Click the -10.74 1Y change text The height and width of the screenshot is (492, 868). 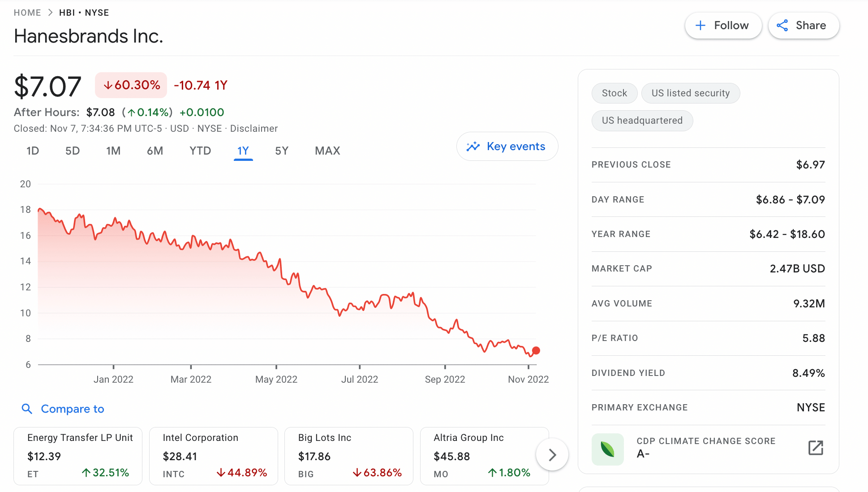point(201,85)
